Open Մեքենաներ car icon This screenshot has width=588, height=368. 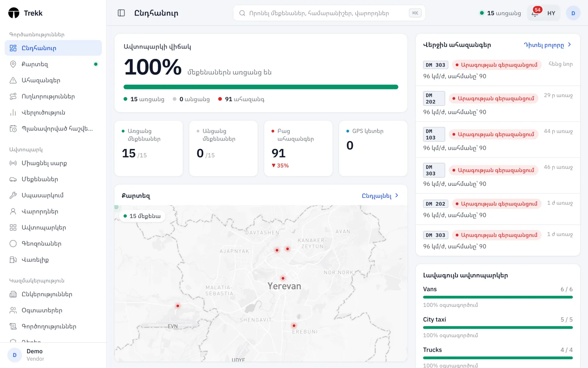pyautogui.click(x=13, y=179)
